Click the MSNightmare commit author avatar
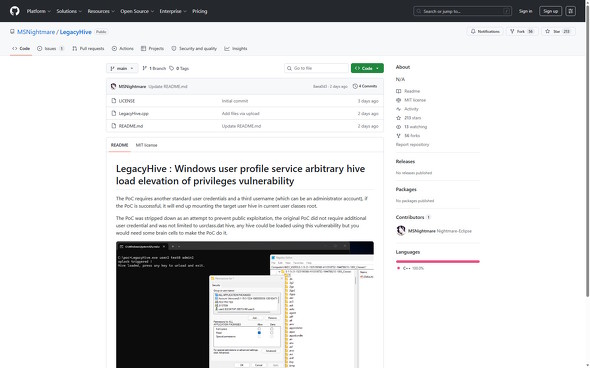The width and height of the screenshot is (590, 368). click(114, 87)
